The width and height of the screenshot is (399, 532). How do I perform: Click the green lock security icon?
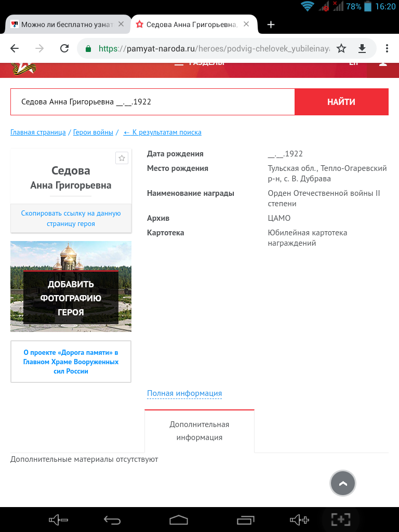point(88,48)
